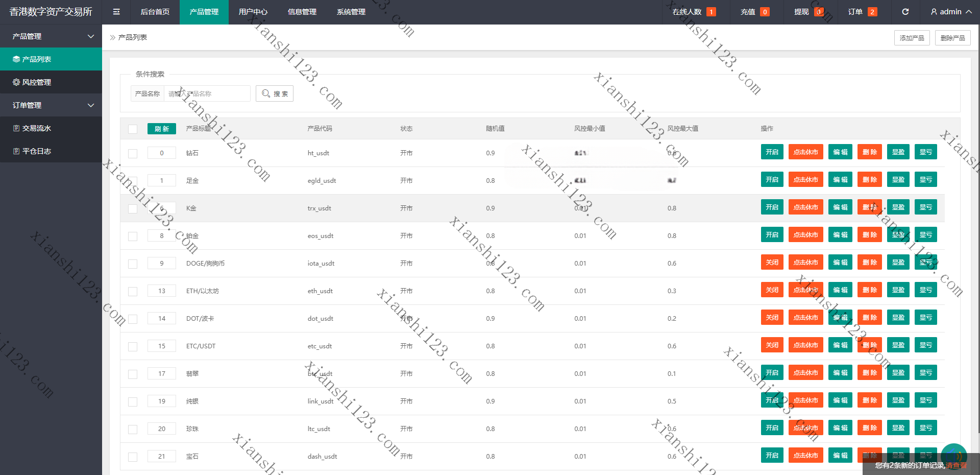The height and width of the screenshot is (475, 980).
Task: Click the 产品代码 column header
Action: tap(320, 129)
